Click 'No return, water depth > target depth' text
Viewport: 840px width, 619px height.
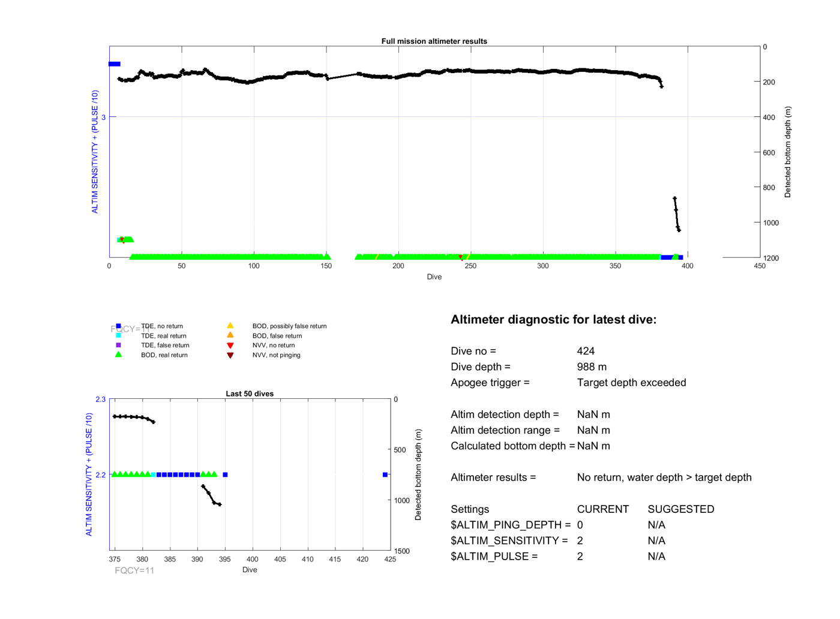(x=664, y=477)
